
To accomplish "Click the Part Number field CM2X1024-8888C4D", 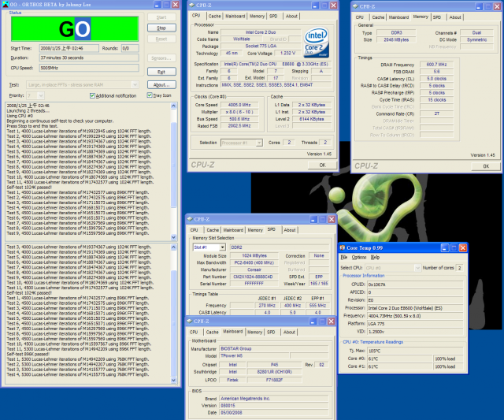I will (254, 277).
